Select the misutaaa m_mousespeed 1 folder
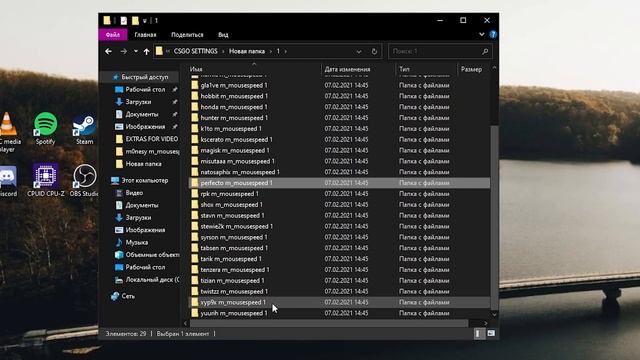Viewport: 640px width, 360px height. (x=237, y=161)
